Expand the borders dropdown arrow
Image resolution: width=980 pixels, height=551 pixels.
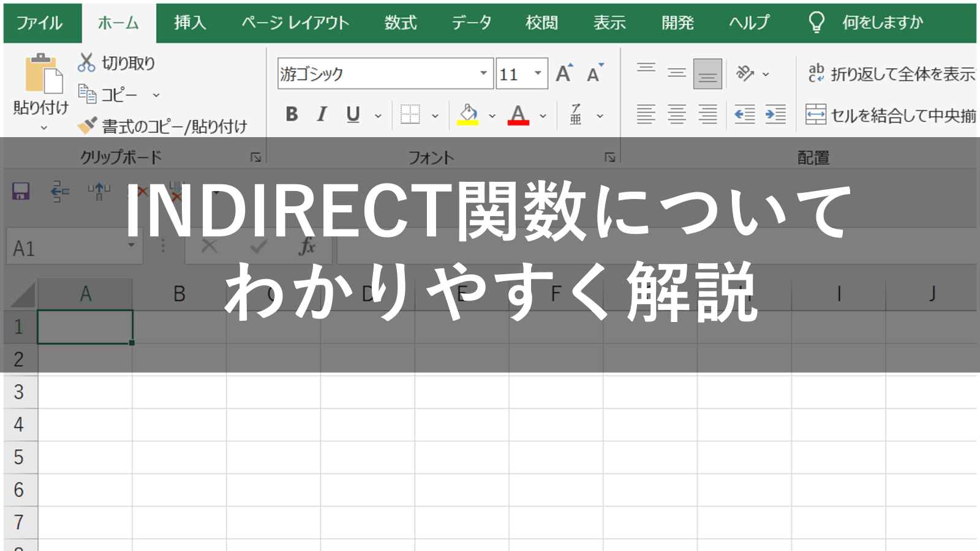[435, 116]
